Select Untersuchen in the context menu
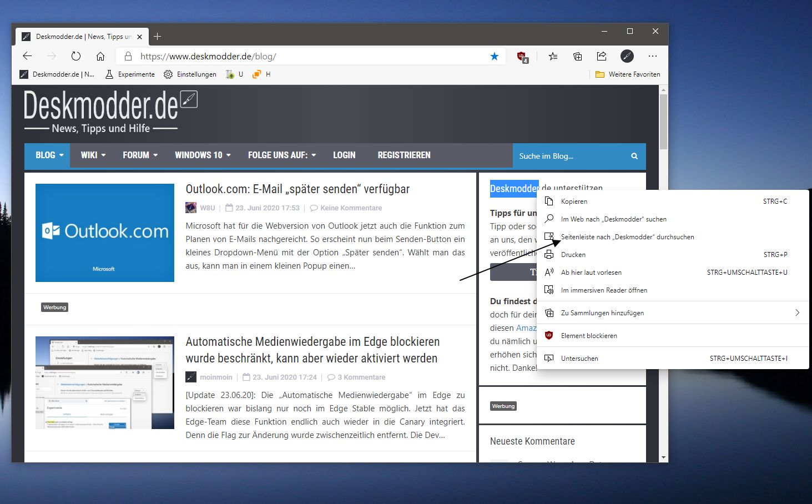 pyautogui.click(x=673, y=359)
